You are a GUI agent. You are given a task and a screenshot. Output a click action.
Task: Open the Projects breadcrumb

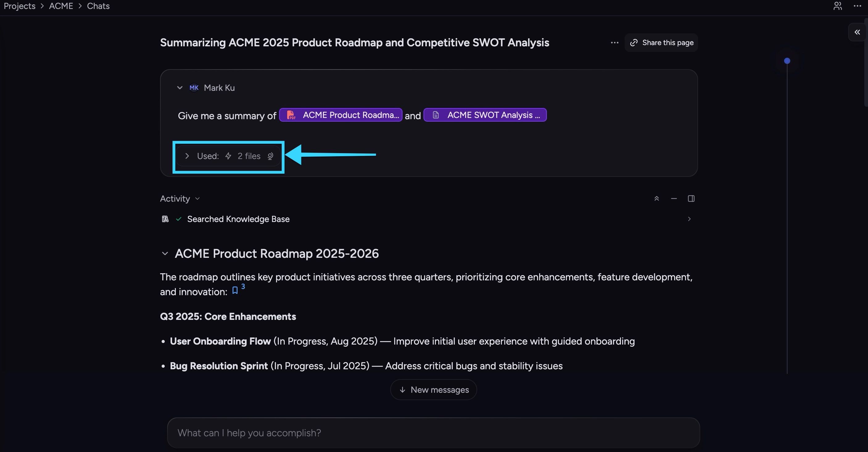coord(19,6)
